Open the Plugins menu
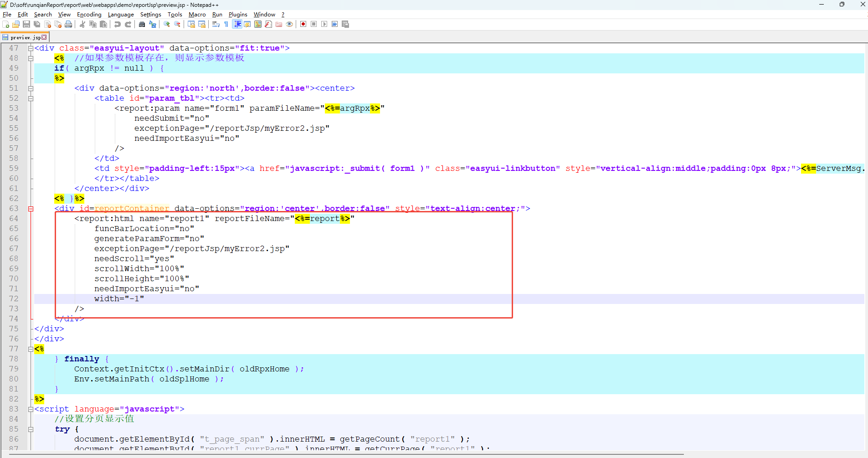 tap(237, 15)
